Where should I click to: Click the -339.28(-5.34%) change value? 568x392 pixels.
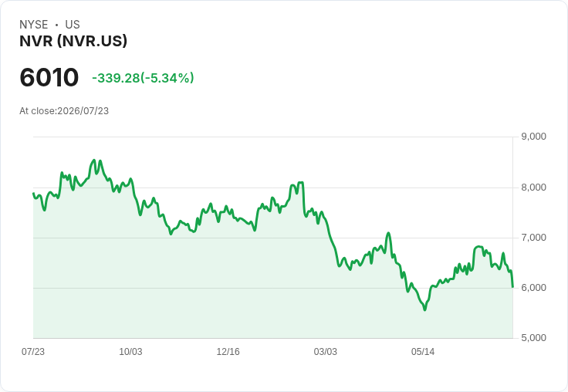[x=143, y=78]
